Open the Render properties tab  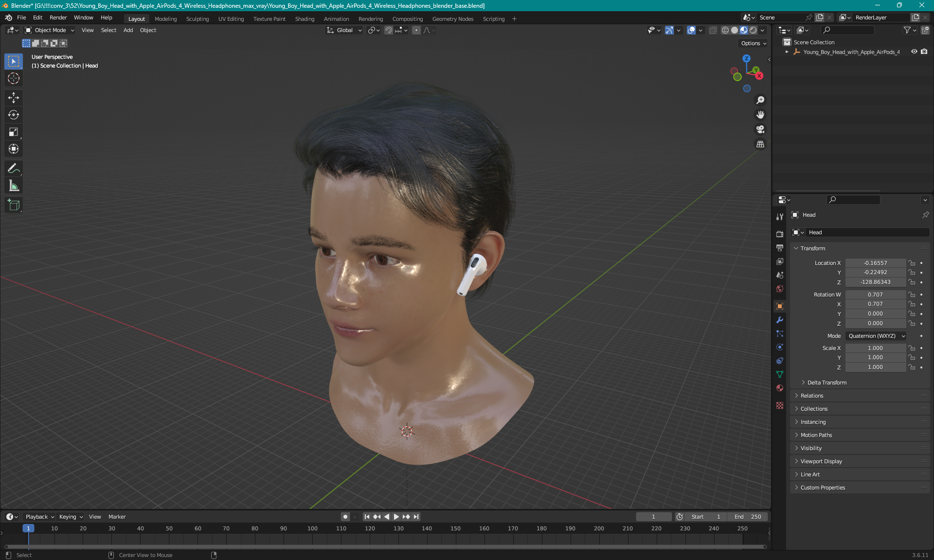[x=780, y=234]
